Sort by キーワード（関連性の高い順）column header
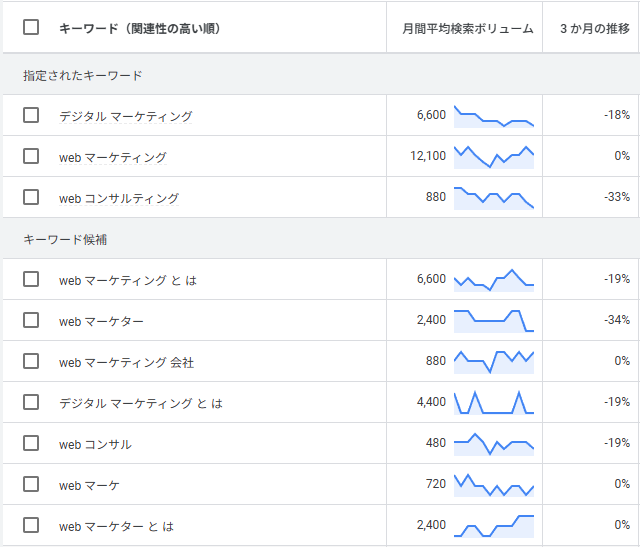Screen dimensions: 640x547 (x=140, y=28)
